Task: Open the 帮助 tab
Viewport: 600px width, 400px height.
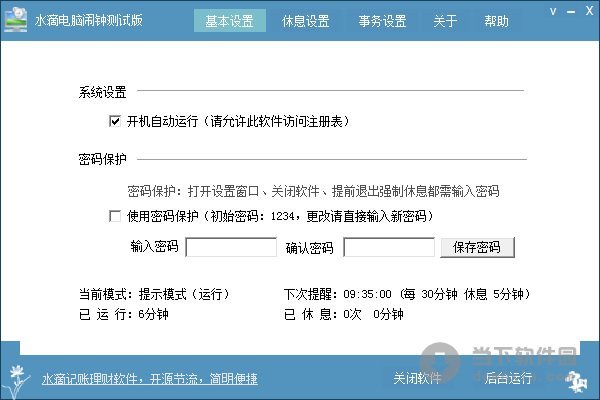Action: [496, 21]
